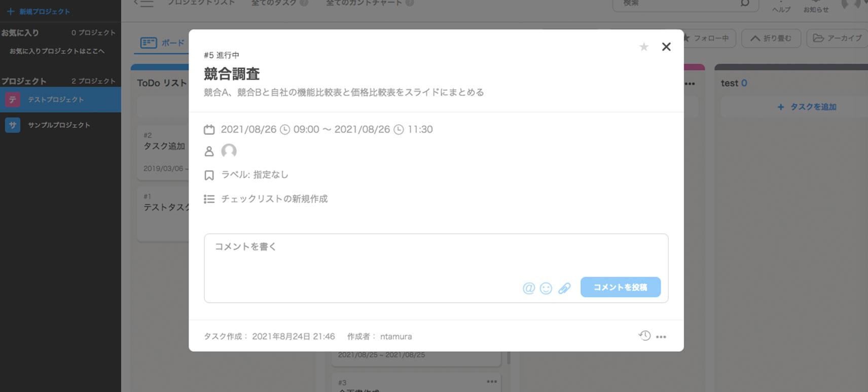Open ヘルプ in the top bar
The height and width of the screenshot is (392, 868).
pos(781,7)
